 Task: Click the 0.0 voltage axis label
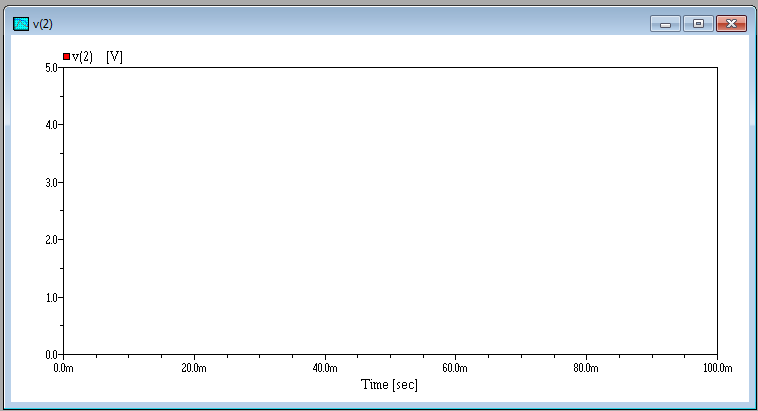click(x=51, y=355)
